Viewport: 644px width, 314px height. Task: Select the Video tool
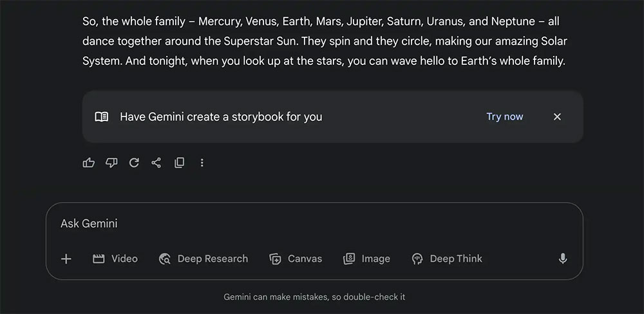[x=116, y=259]
